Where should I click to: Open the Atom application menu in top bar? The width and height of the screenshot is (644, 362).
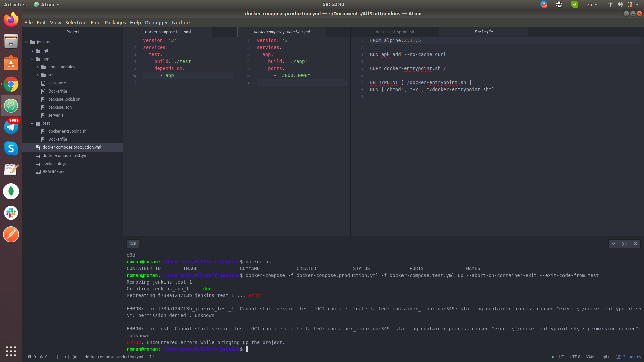click(x=47, y=5)
